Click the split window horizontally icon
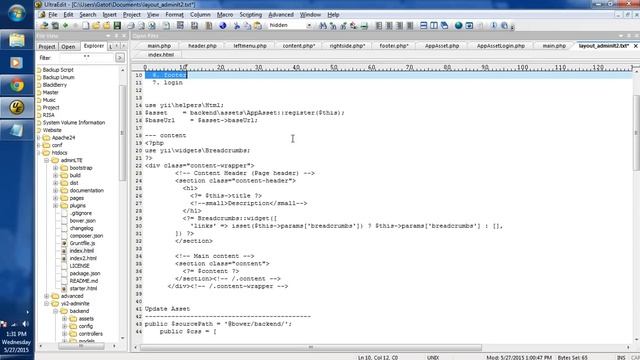This screenshot has height=360, width=640. click(423, 26)
